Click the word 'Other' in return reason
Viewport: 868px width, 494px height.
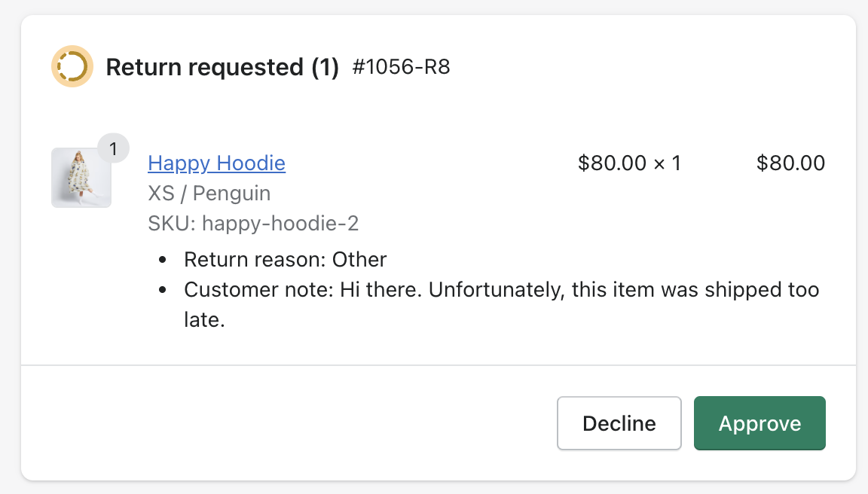pos(359,260)
